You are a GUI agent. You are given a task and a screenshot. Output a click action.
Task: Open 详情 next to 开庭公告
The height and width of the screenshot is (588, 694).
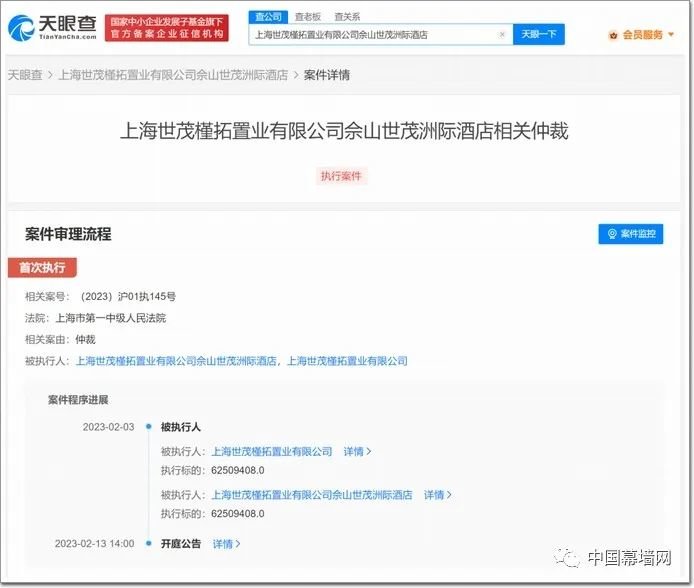tap(226, 544)
